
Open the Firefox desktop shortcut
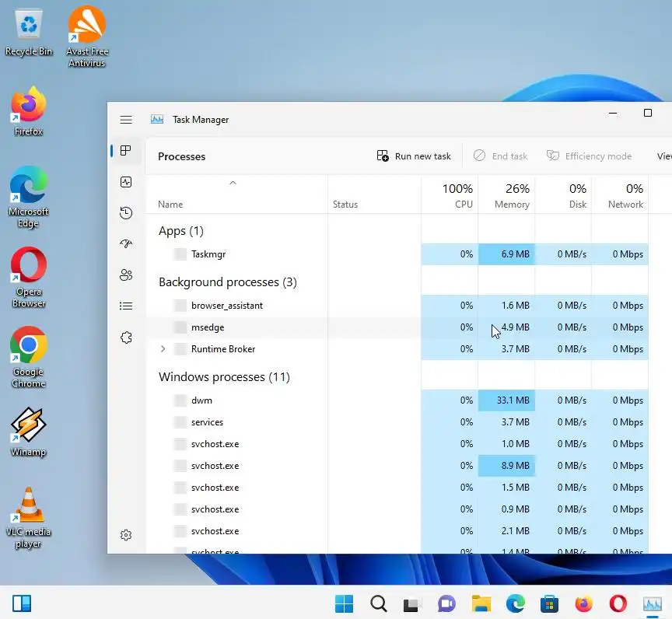29,111
